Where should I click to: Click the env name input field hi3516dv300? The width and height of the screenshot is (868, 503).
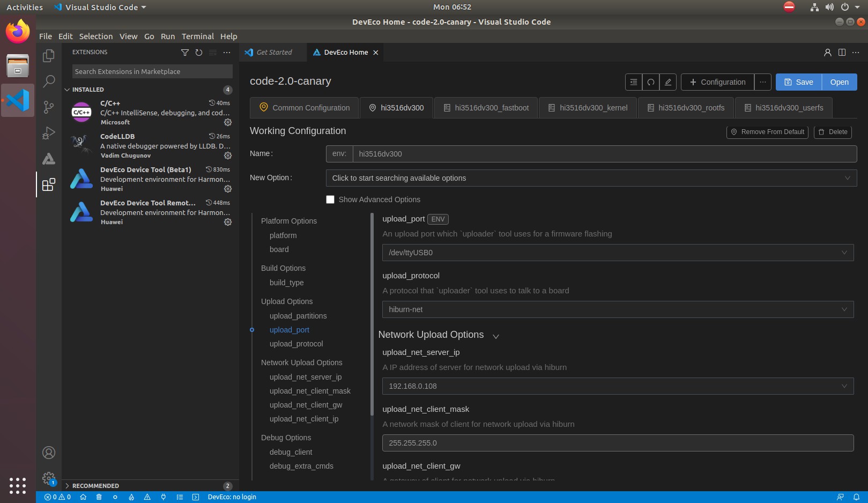point(604,154)
